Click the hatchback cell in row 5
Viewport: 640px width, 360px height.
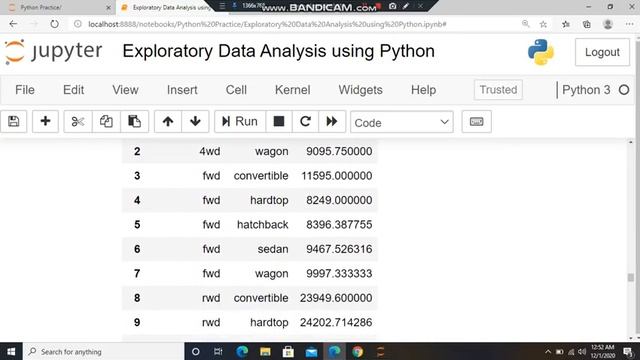pyautogui.click(x=262, y=225)
